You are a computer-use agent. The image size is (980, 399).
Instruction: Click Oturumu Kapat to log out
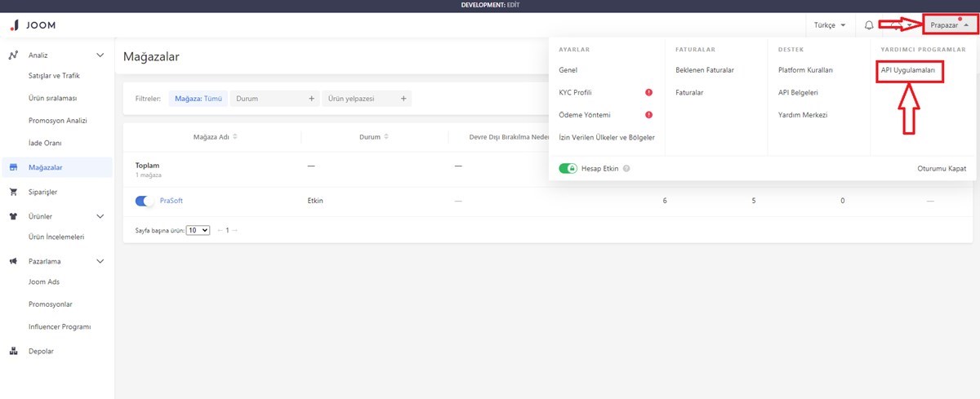click(942, 168)
